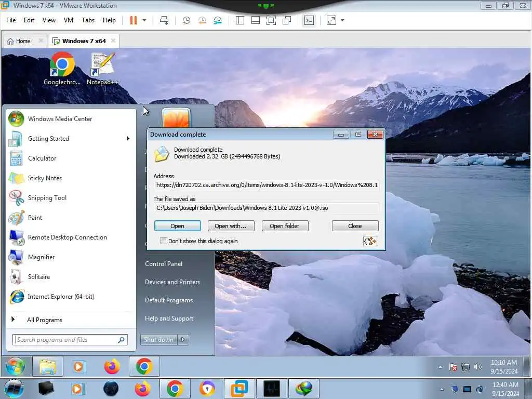Open the power options dropdown next to pause
The height and width of the screenshot is (399, 532).
pyautogui.click(x=144, y=20)
